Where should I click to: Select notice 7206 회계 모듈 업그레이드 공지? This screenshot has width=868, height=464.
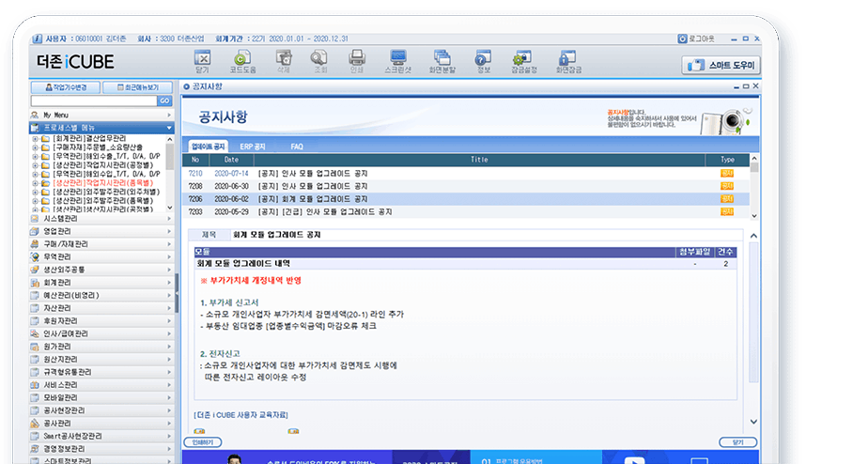[466, 199]
